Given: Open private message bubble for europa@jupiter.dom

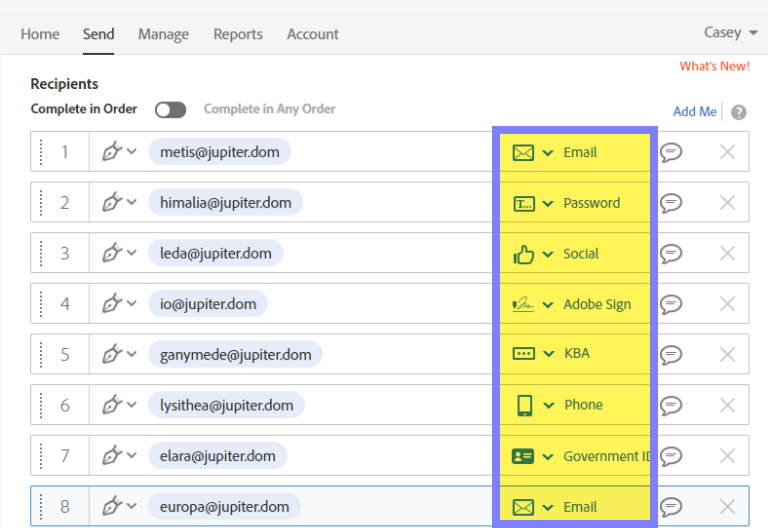Looking at the screenshot, I should point(671,506).
